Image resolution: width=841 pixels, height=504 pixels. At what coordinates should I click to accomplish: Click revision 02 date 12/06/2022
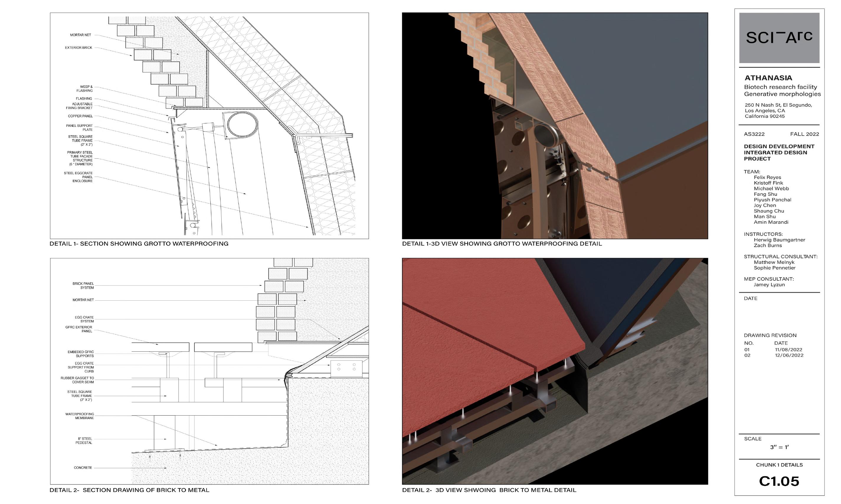point(789,355)
